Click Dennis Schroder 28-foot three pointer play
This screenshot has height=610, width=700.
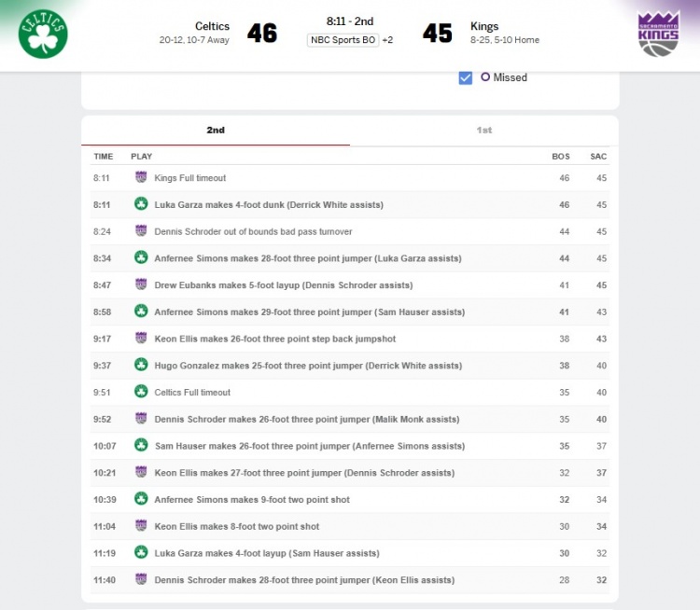coord(304,580)
